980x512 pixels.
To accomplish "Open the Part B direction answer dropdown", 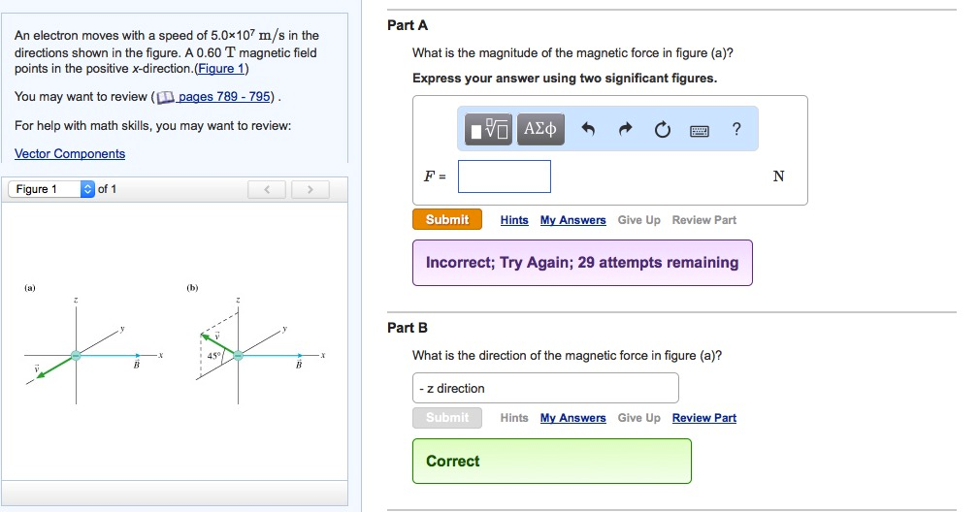I will point(544,388).
